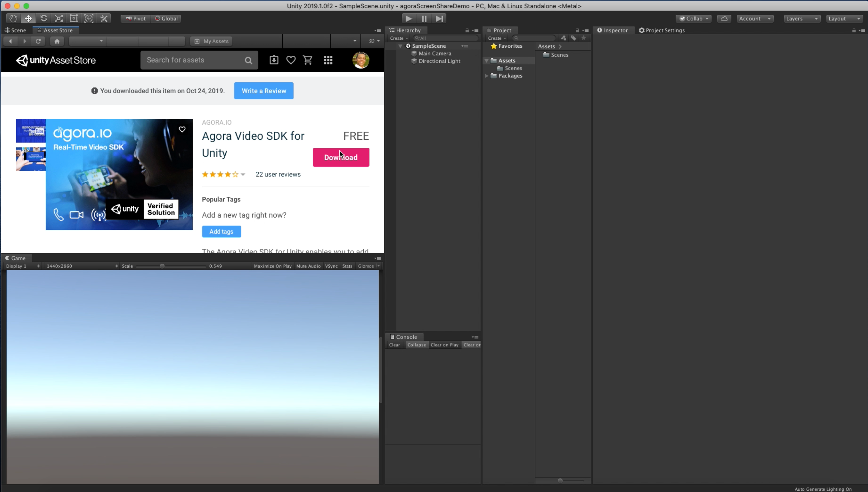Screen dimensions: 868x492
Task: Step forward one frame
Action: click(439, 19)
